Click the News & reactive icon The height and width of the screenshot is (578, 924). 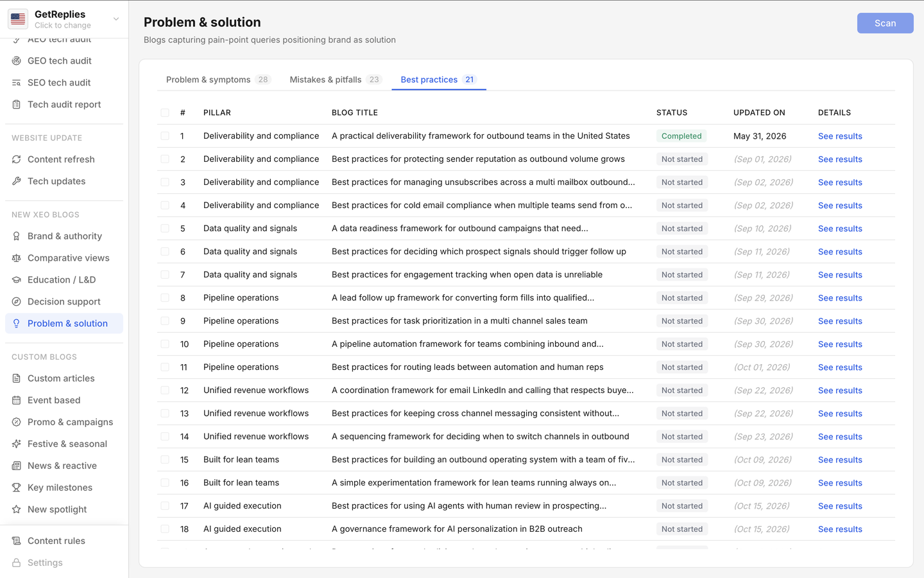tap(17, 466)
